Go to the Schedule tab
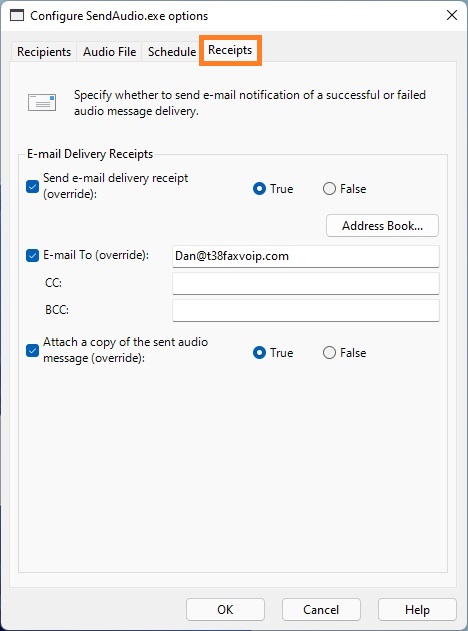Viewport: 468px width, 631px height. (172, 52)
